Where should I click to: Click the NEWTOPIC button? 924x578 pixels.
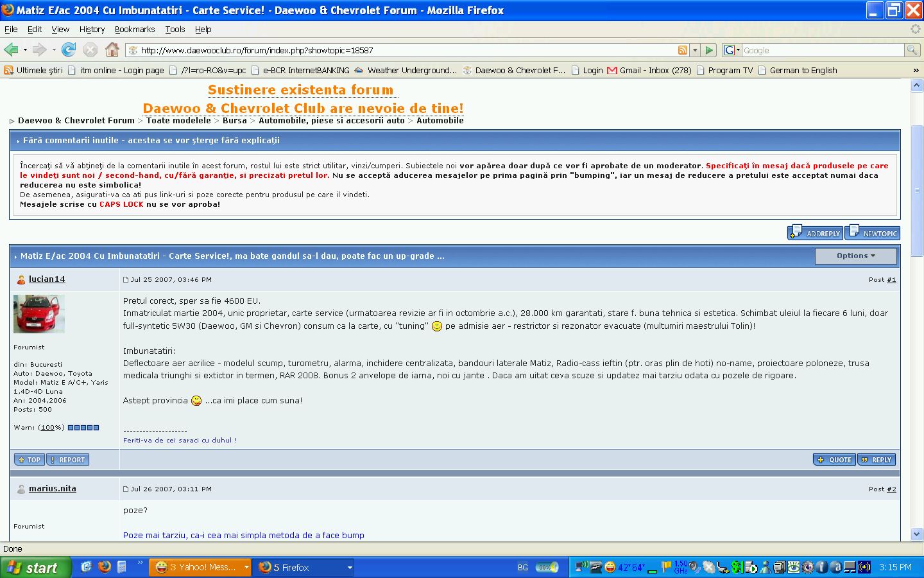click(x=872, y=232)
